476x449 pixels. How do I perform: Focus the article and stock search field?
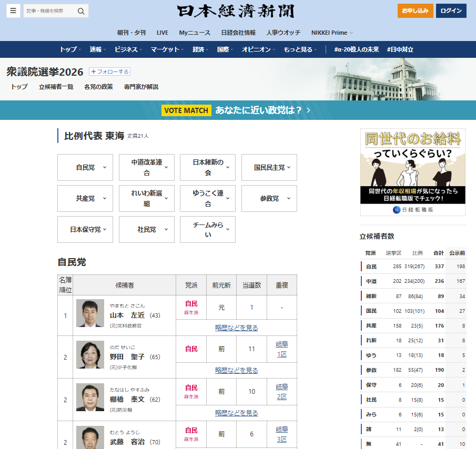(x=49, y=11)
